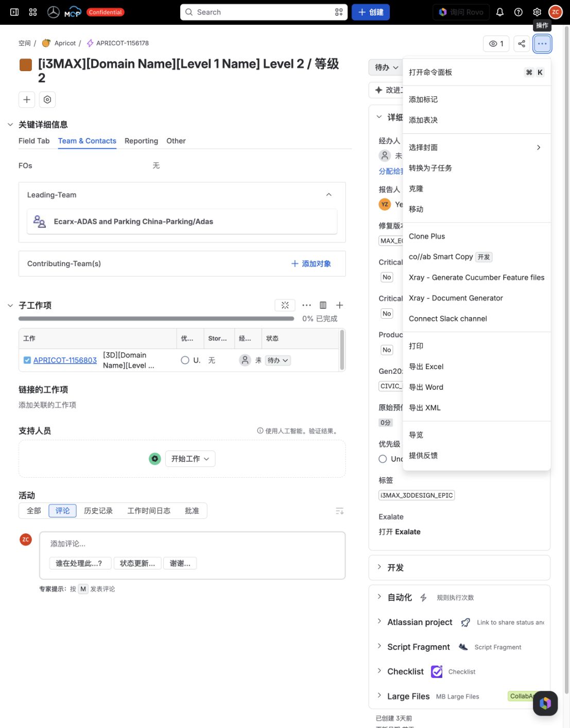Viewport: 570px width, 728px height.
Task: Click the APRICOT-1156803 subtask checkbox icon
Action: click(x=27, y=360)
